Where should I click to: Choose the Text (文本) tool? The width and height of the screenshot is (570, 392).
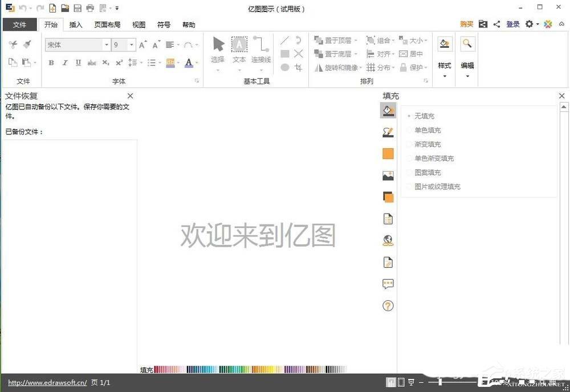[x=239, y=50]
